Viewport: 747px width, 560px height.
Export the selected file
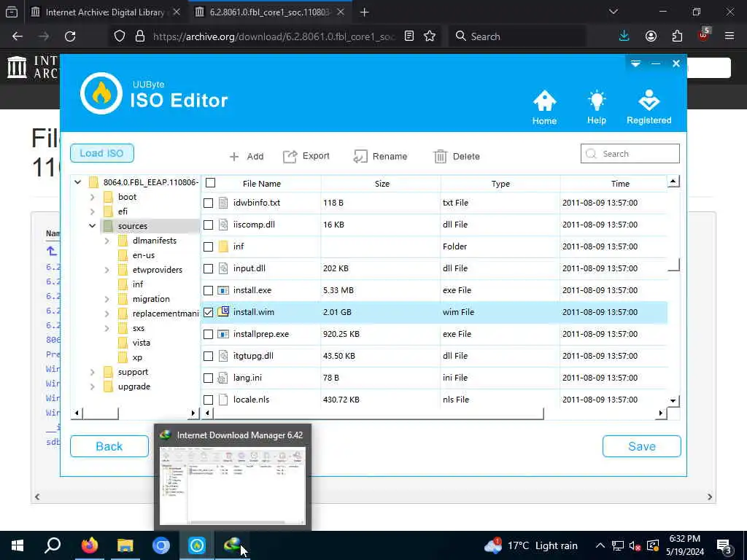pos(306,156)
